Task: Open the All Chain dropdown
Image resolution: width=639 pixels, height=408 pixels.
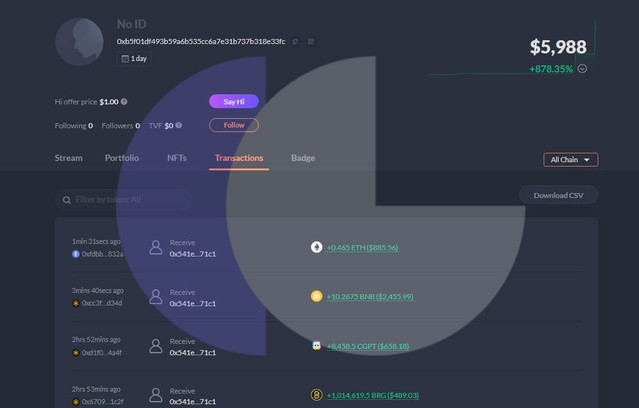Action: [x=570, y=160]
